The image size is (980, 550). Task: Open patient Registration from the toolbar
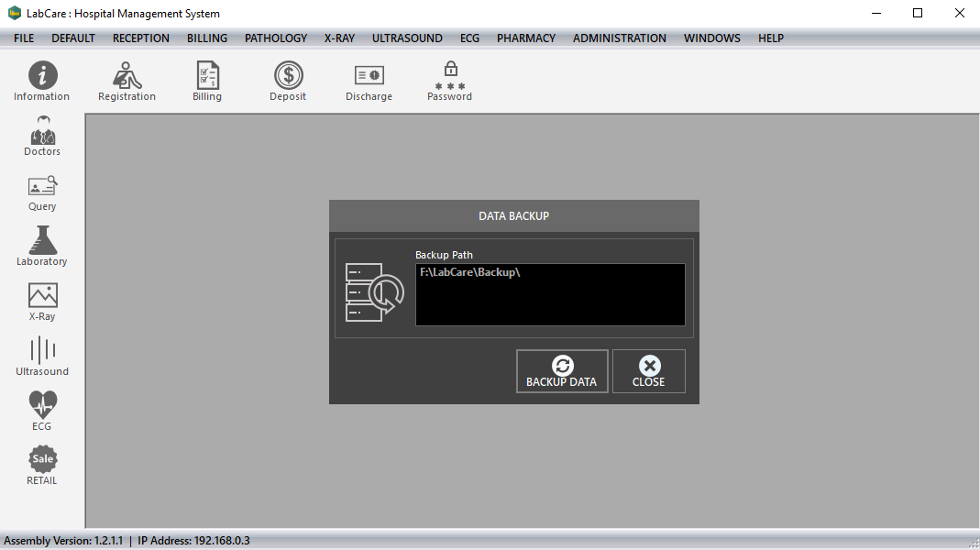tap(127, 82)
